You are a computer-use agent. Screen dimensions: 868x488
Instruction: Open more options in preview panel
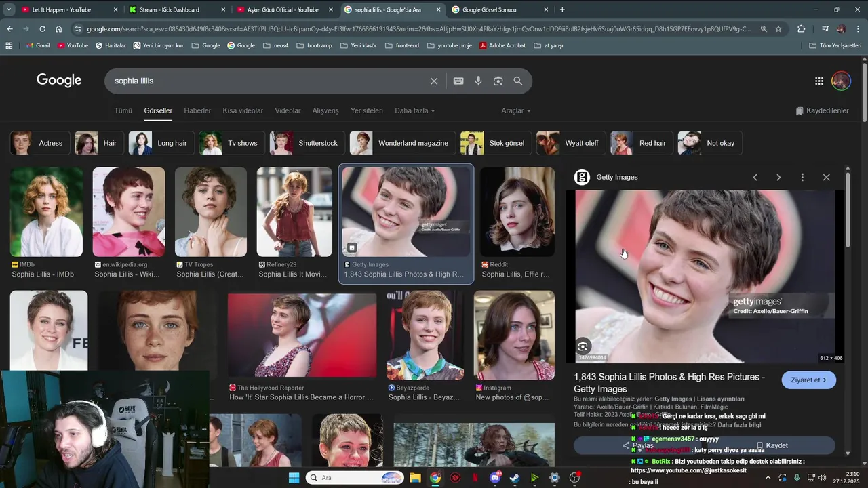(x=802, y=177)
